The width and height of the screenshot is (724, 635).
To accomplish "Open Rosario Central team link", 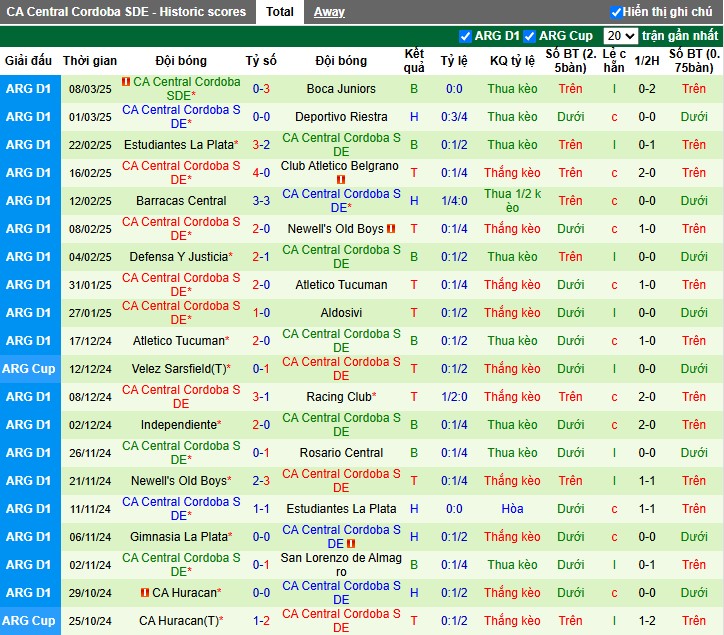I will tap(341, 453).
